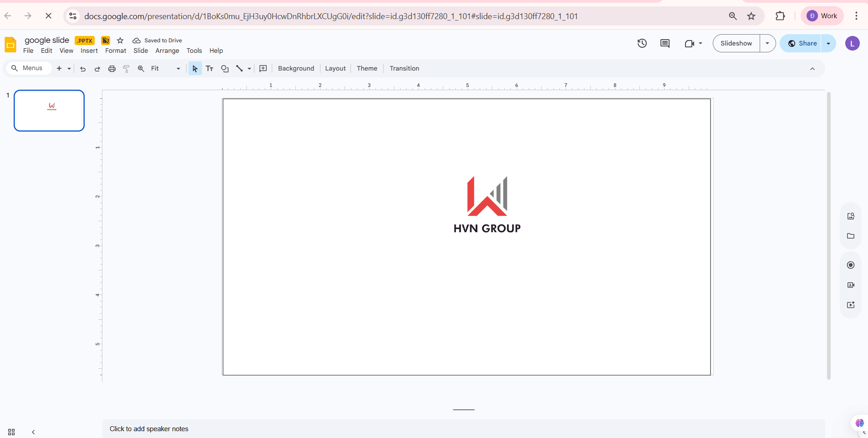The width and height of the screenshot is (868, 438).
Task: Open the Share options dropdown arrow
Action: tap(828, 43)
